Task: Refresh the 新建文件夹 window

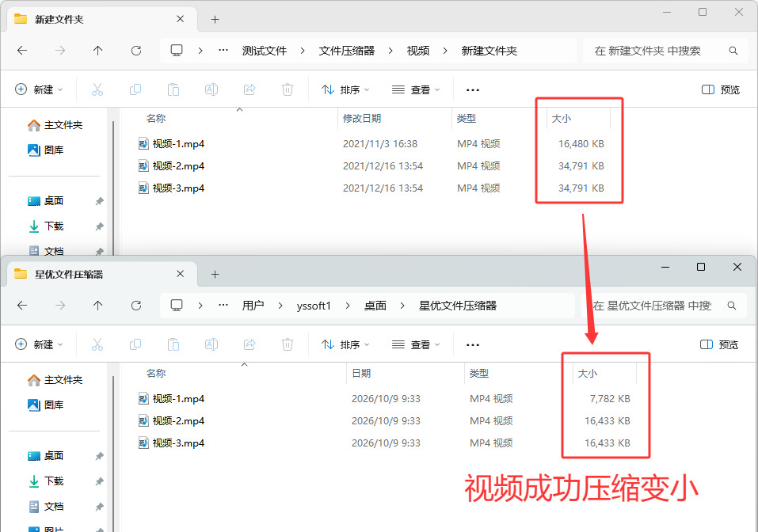Action: coord(136,50)
